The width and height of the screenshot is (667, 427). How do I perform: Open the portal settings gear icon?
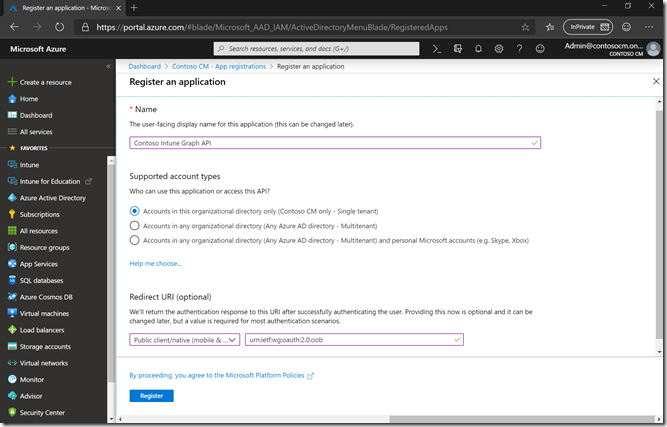coord(499,48)
